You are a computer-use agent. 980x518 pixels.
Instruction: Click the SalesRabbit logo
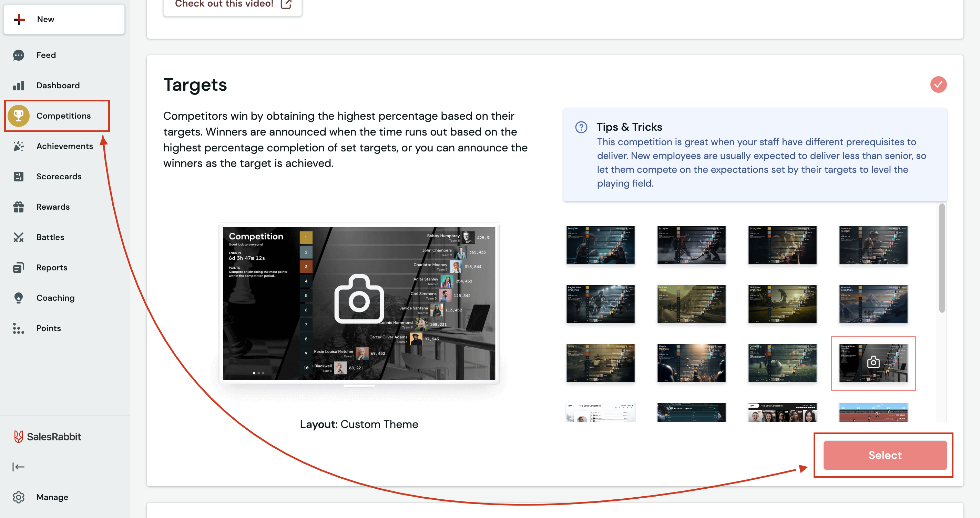47,437
